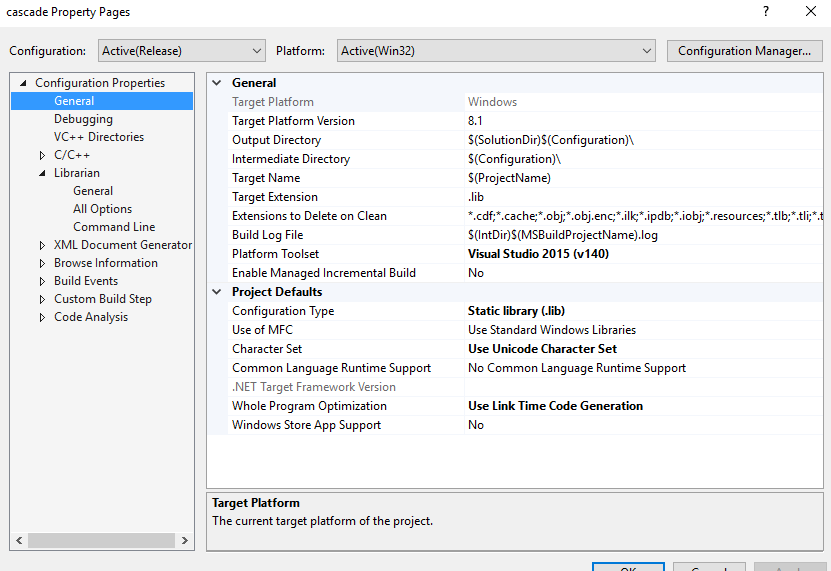This screenshot has width=831, height=571.
Task: Expand XML Document Generator node
Action: [42, 245]
